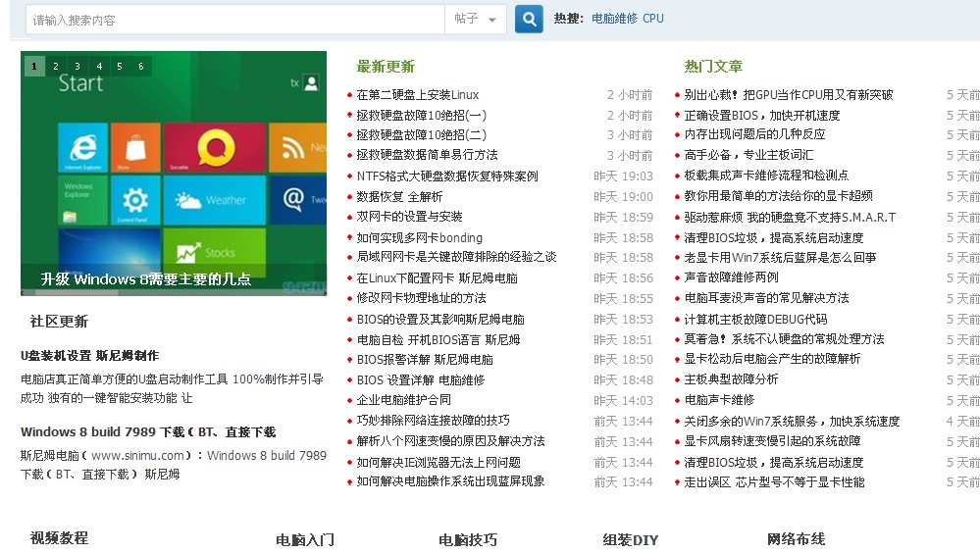Click the Control Panel gear tile
Viewport: 980px width, 554px height.
[x=135, y=200]
